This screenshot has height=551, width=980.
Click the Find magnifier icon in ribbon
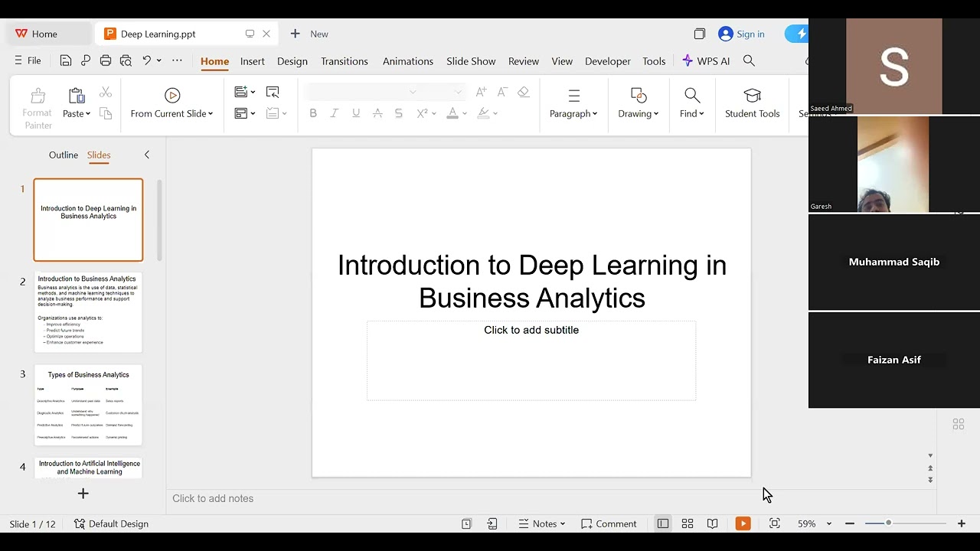tap(692, 95)
